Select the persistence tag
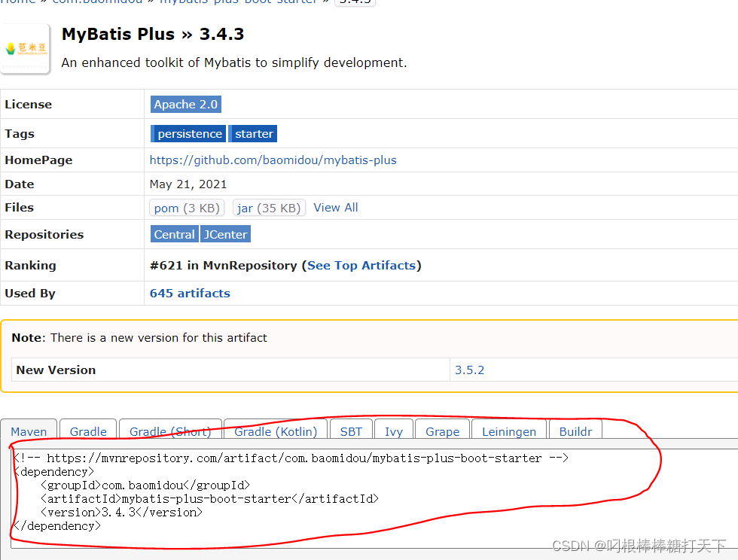 coord(188,133)
